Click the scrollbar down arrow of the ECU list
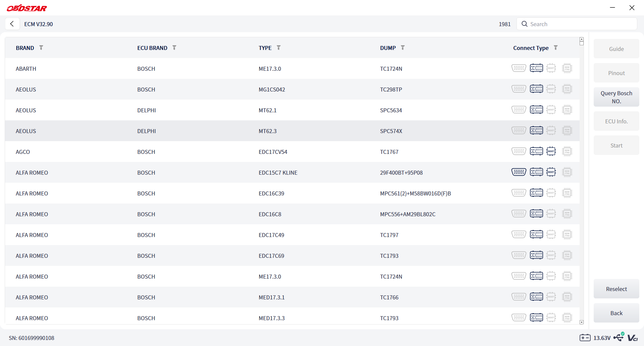The image size is (644, 346). pos(582,322)
